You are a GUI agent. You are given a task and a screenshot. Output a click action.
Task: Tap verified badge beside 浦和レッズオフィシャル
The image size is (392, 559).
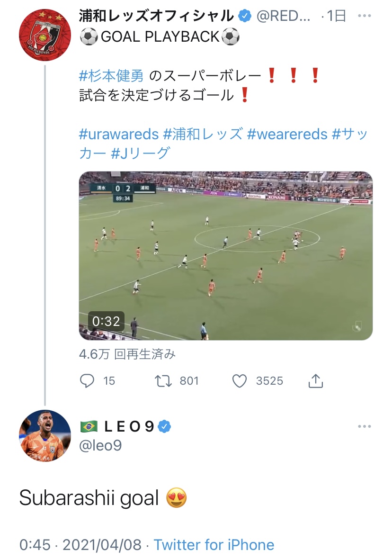coord(244,17)
